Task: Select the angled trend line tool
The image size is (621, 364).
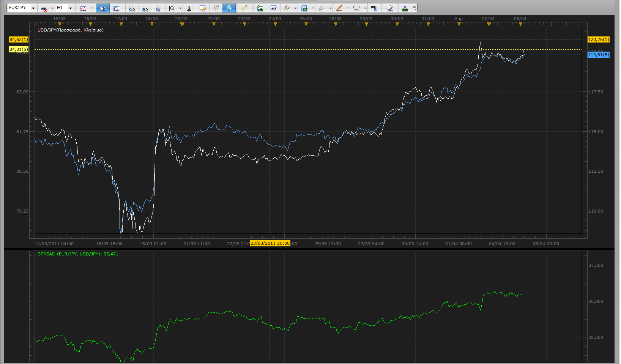Action: pos(322,8)
